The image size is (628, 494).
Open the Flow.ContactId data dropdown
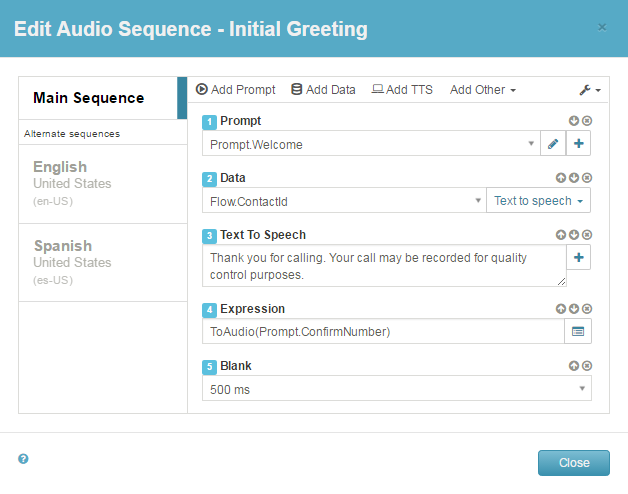478,201
